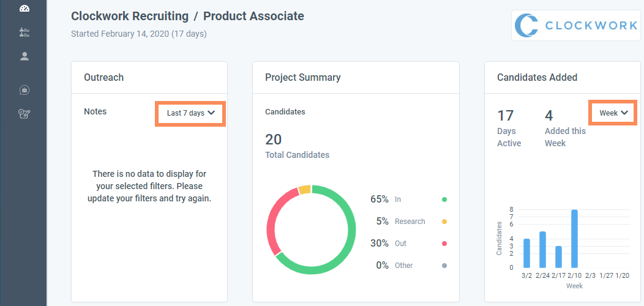Click the Clockwork Recruiting breadcrumb link
This screenshot has width=644, height=306.
129,16
